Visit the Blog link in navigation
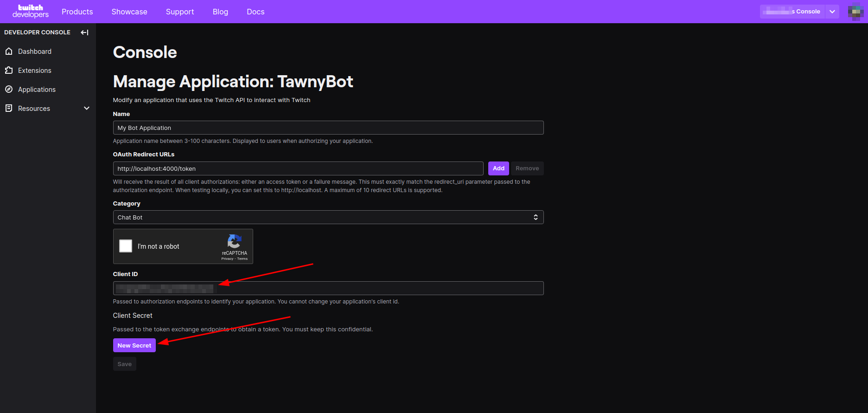Screen dimensions: 868x413 pos(220,12)
